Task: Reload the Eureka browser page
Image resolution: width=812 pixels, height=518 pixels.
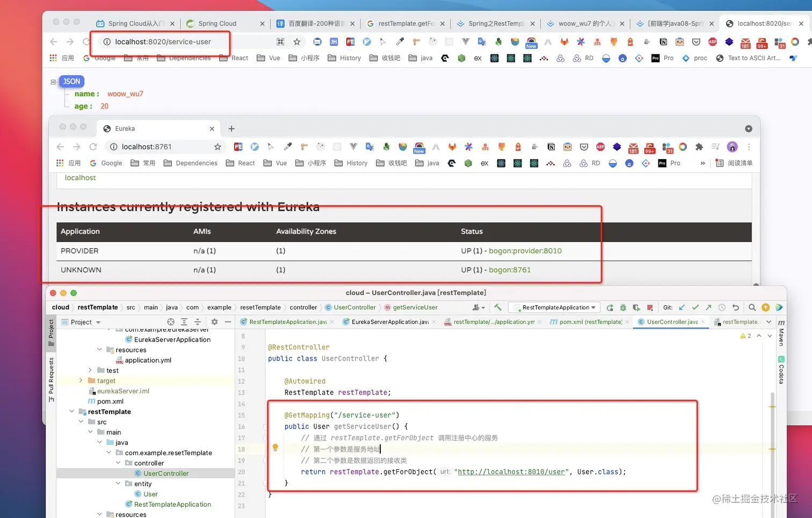Action: pyautogui.click(x=93, y=147)
